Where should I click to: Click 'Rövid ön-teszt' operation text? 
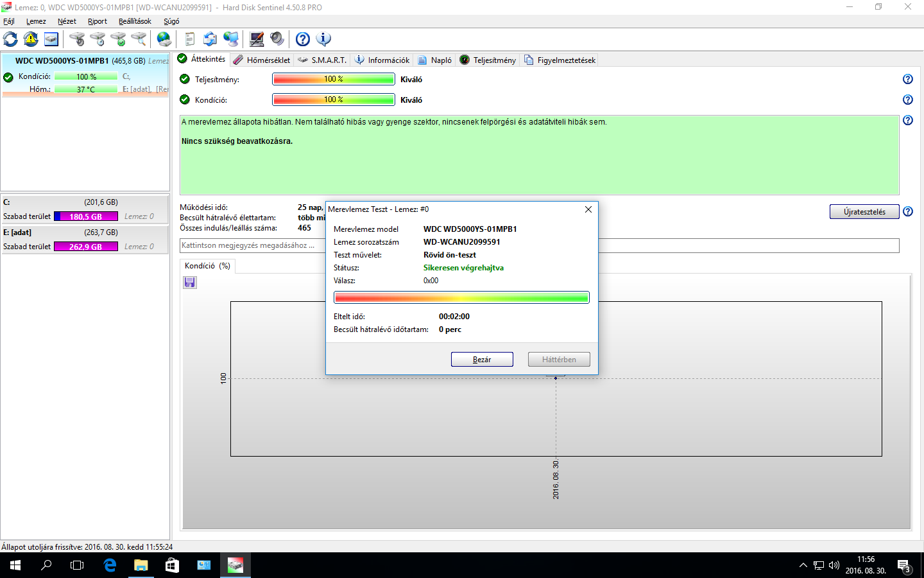point(450,255)
